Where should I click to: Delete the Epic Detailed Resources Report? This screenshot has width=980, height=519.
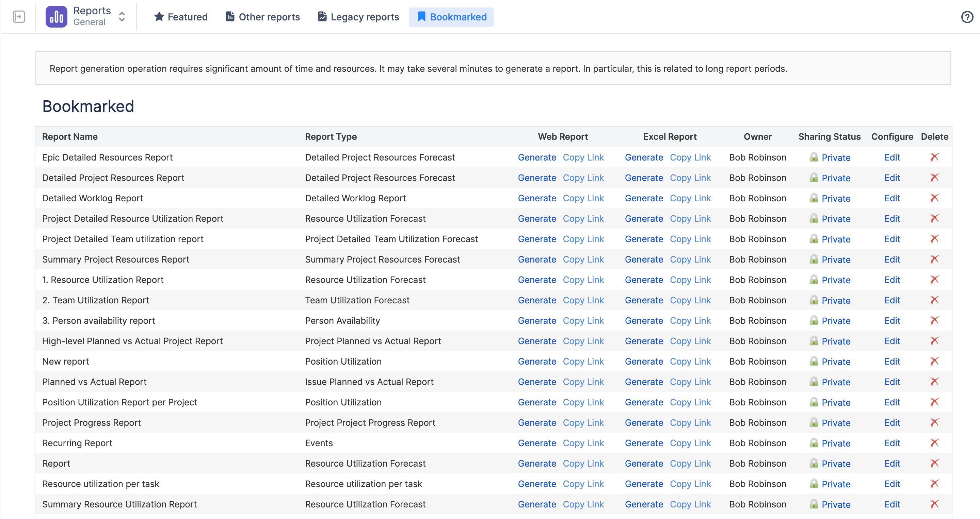[x=934, y=157]
